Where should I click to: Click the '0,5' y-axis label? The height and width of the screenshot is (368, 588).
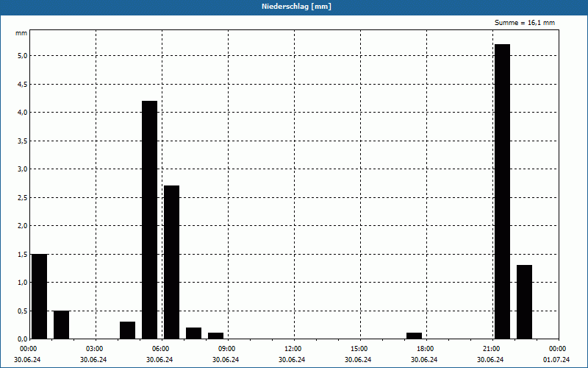23,311
